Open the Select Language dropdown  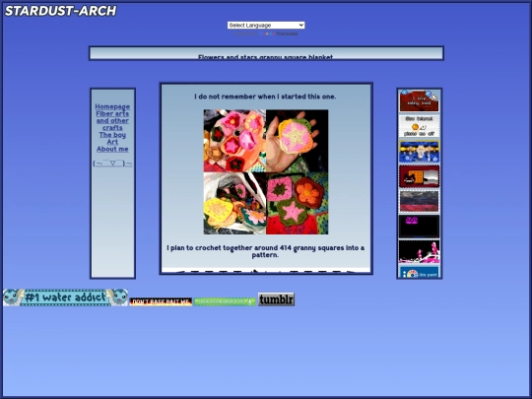click(x=266, y=25)
